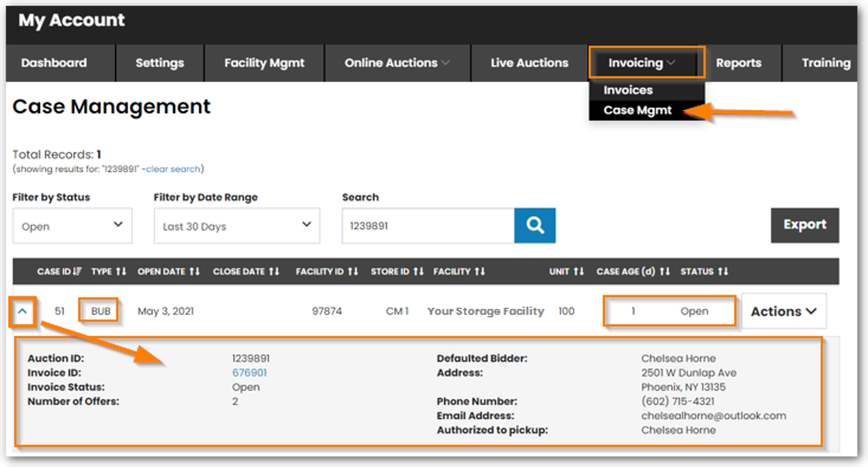Click case ID 51 cell

click(x=60, y=311)
